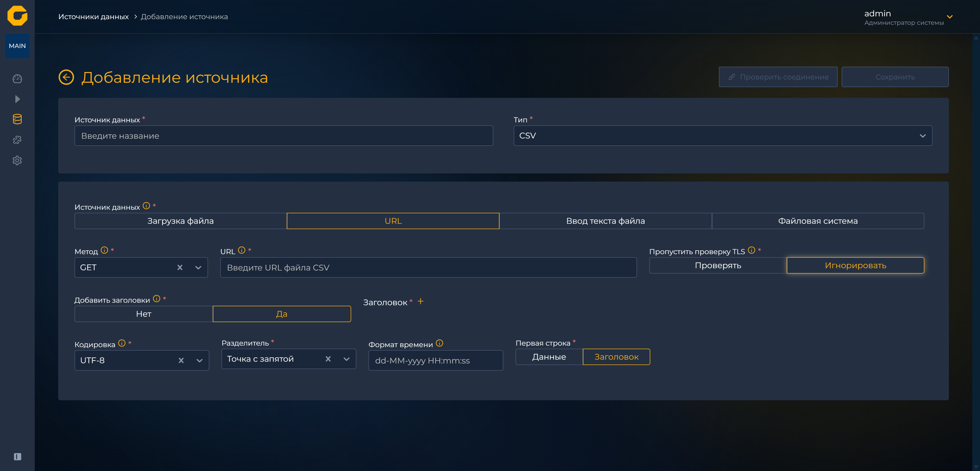The width and height of the screenshot is (980, 471).
Task: Click info icon next to Формат времени
Action: tap(439, 343)
